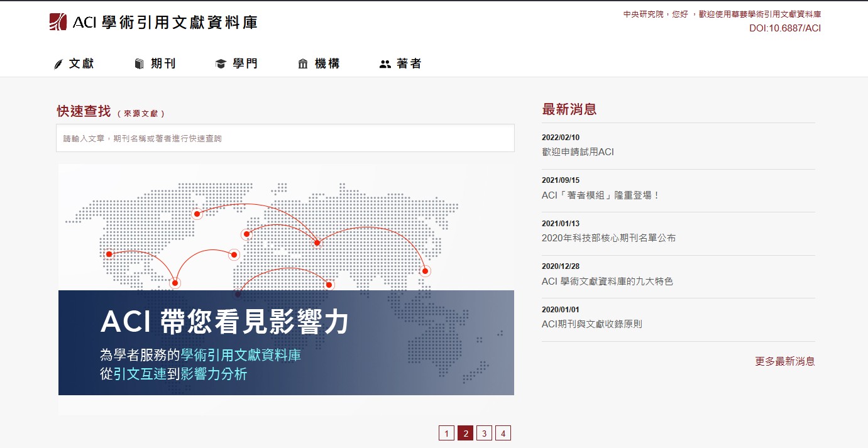Click the book icon beside 期刊

(140, 64)
